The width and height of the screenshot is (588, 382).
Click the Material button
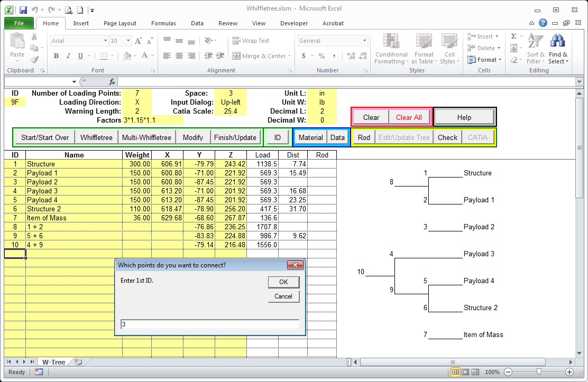[x=311, y=137]
